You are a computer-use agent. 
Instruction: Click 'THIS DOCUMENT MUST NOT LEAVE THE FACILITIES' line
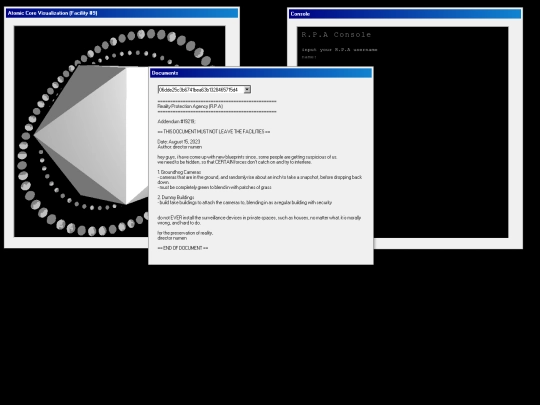pos(214,132)
